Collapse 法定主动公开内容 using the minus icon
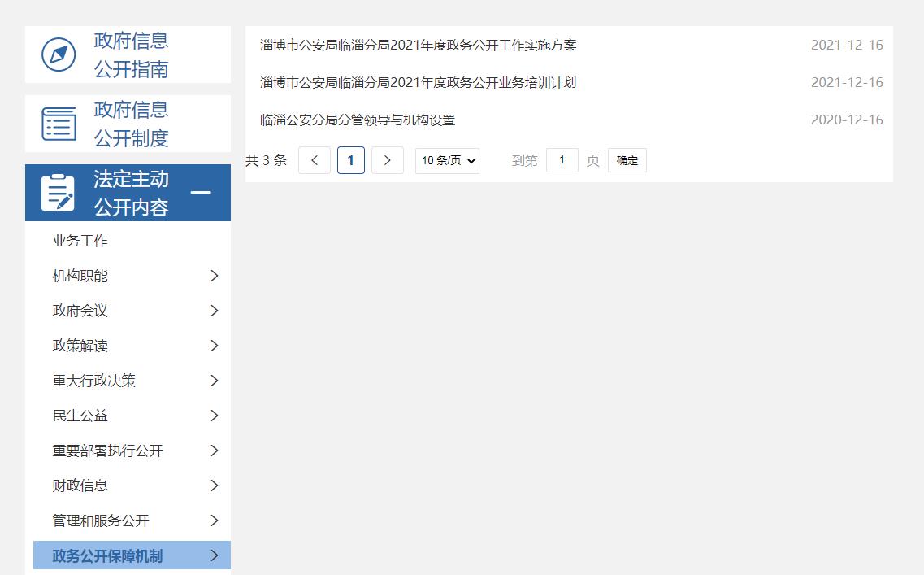The width and height of the screenshot is (924, 575). [x=200, y=193]
